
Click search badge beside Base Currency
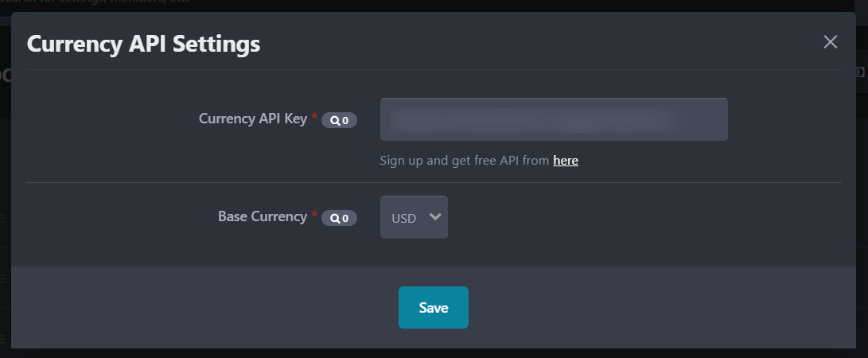coord(340,218)
